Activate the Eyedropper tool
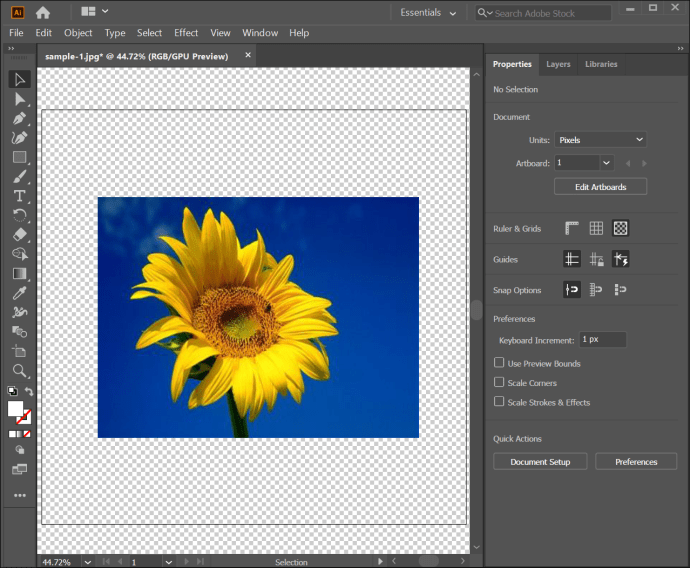 (19, 293)
